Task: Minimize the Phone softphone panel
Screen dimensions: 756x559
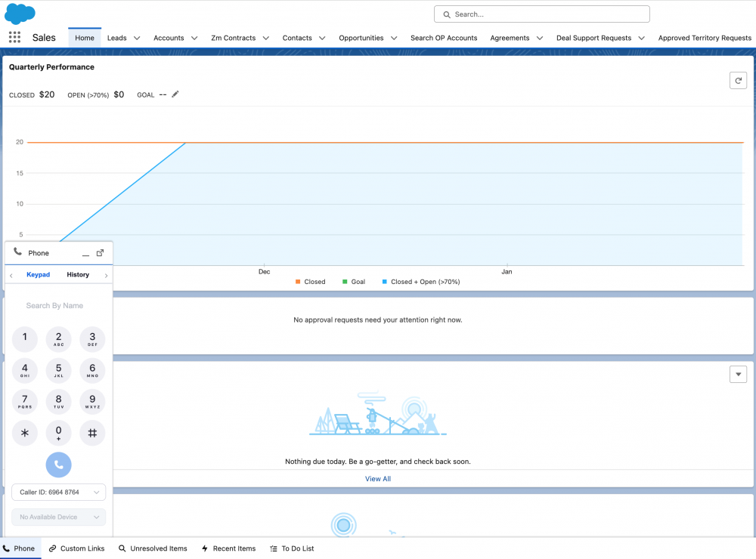Action: pyautogui.click(x=85, y=254)
